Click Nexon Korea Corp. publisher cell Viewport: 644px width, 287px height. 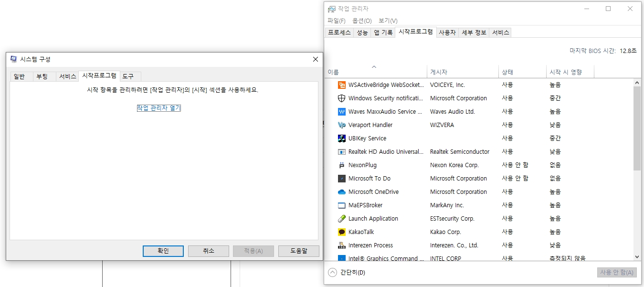pyautogui.click(x=454, y=165)
